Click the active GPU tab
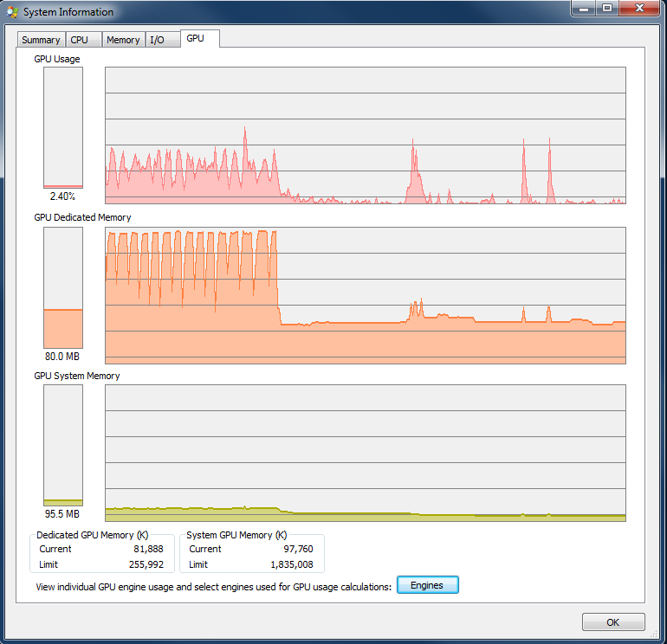This screenshot has height=644, width=667. tap(196, 39)
